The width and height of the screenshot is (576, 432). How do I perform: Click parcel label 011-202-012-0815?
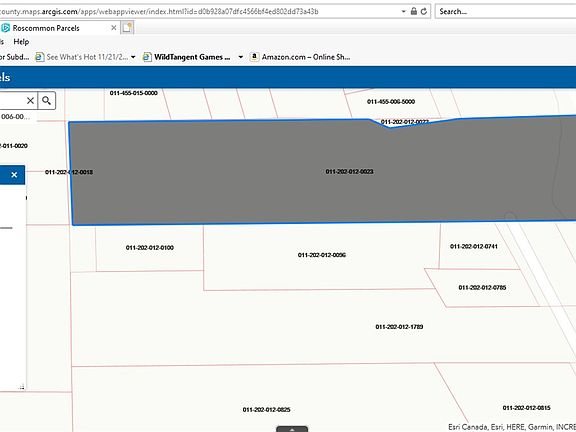tap(527, 408)
